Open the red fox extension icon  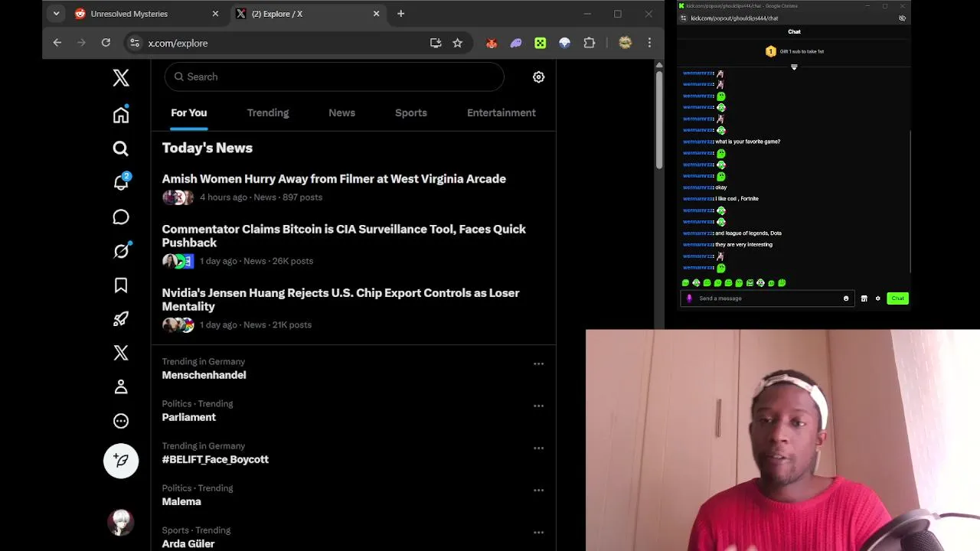point(492,44)
